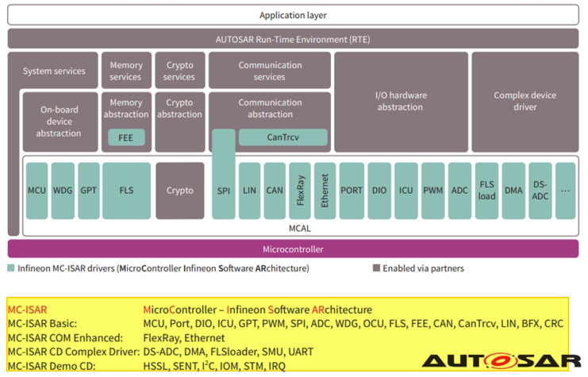Viewport: 588px width, 377px height.
Task: Select the FLS load driver box
Action: point(486,190)
